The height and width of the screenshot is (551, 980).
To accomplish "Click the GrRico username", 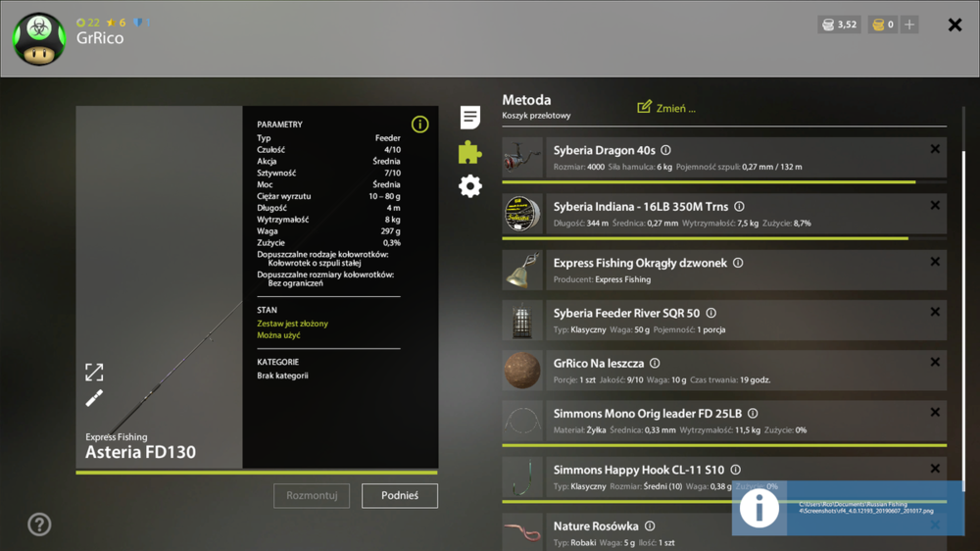I will [100, 38].
